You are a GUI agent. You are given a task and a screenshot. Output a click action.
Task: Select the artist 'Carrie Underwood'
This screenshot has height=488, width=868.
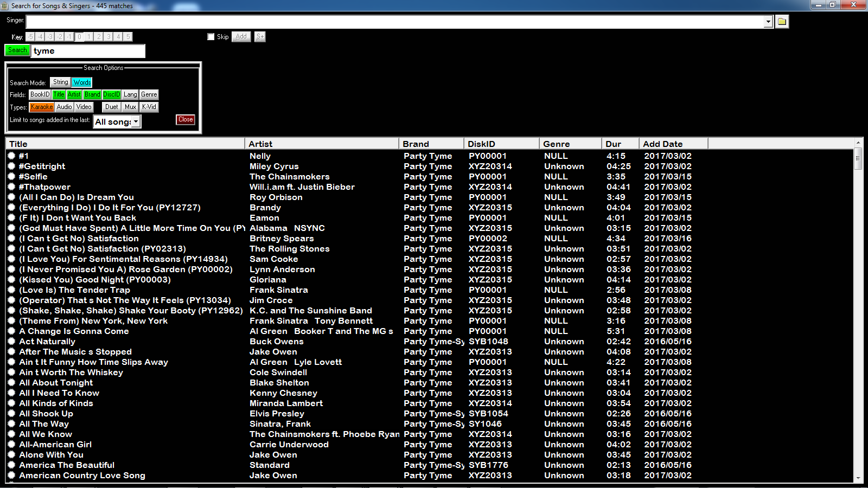click(289, 444)
